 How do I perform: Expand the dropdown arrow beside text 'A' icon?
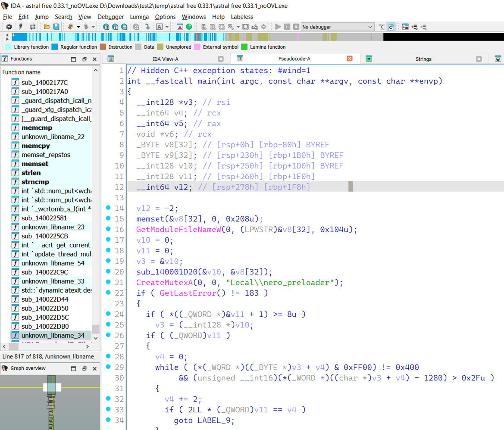click(167, 27)
